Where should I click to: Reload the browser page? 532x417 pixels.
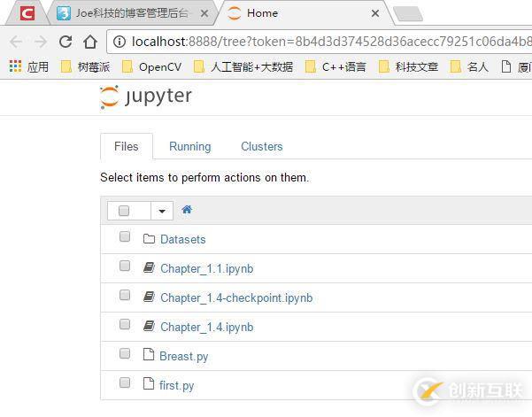pyautogui.click(x=66, y=42)
